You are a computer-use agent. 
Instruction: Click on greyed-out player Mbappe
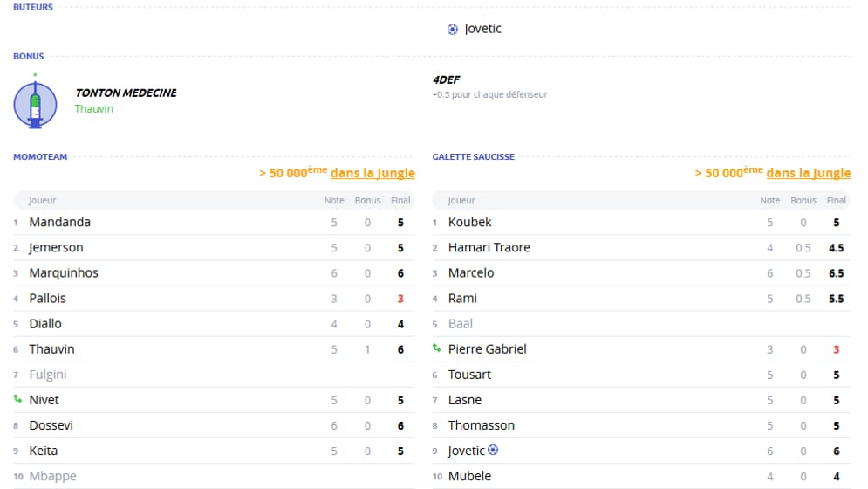[52, 476]
